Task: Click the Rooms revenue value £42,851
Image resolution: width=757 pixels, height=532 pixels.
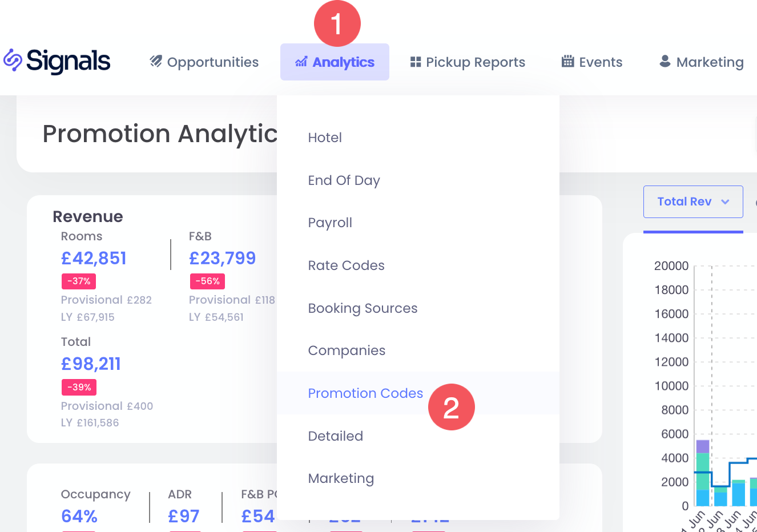Action: tap(94, 259)
